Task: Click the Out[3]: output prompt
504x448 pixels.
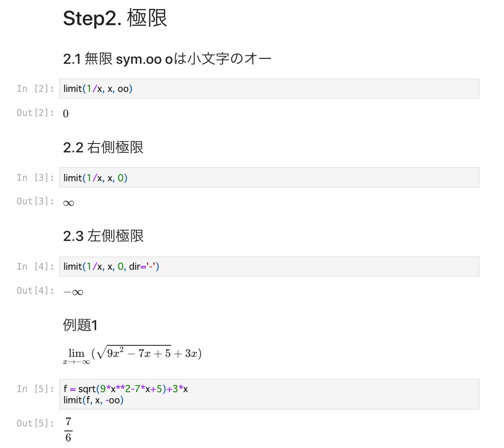Action: 35,201
